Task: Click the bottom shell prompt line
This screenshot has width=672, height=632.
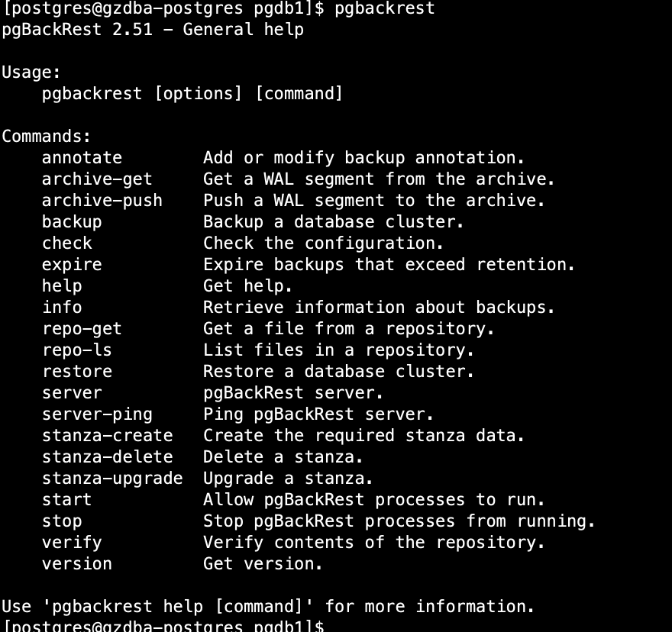Action: pos(163,627)
